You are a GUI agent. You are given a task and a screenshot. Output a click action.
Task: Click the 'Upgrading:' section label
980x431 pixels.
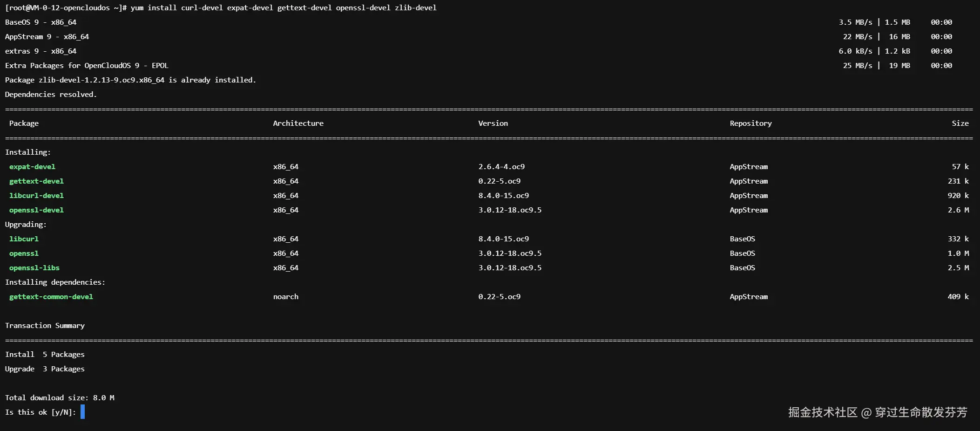pyautogui.click(x=26, y=225)
